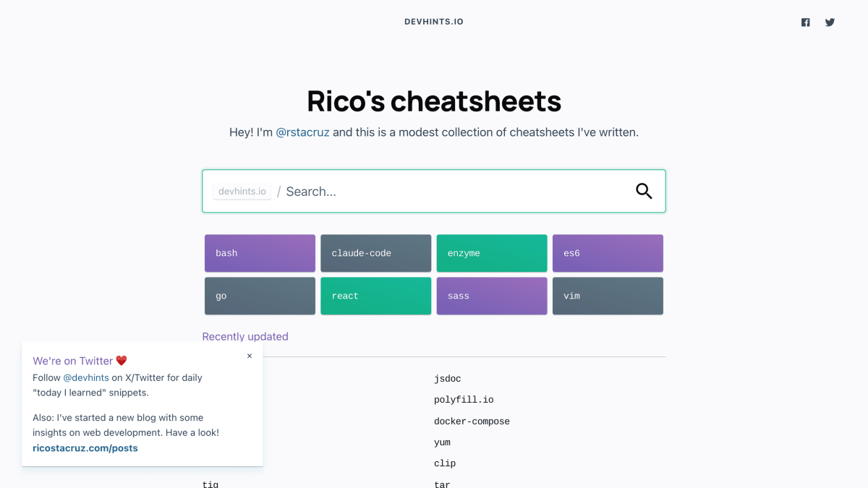Open the @rstacruz profile link

pyautogui.click(x=302, y=132)
